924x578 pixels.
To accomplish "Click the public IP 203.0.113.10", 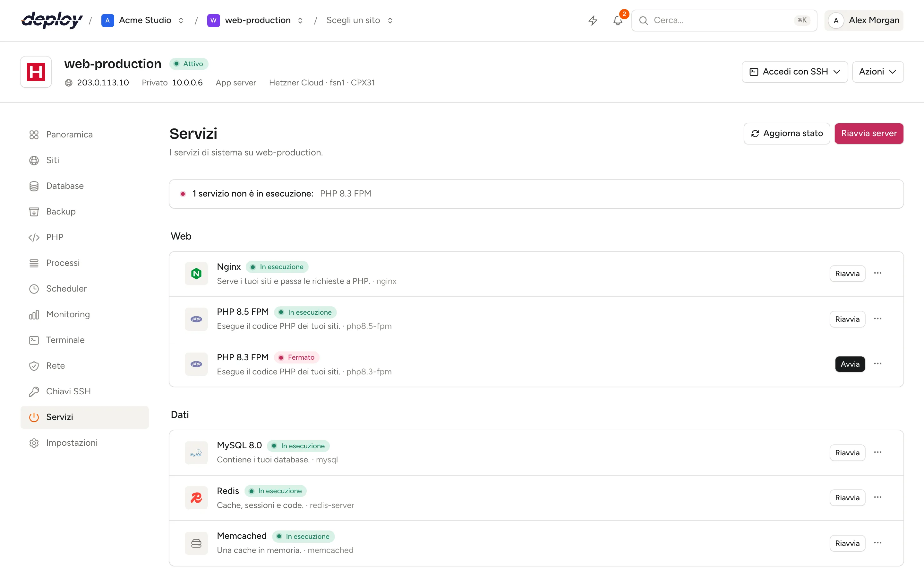I will pos(103,83).
